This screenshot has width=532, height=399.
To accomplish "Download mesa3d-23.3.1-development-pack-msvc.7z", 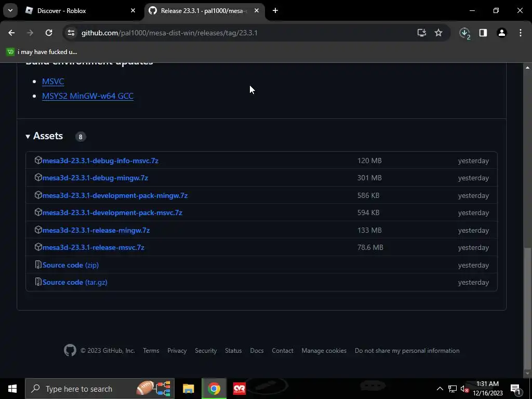I will coord(112,212).
